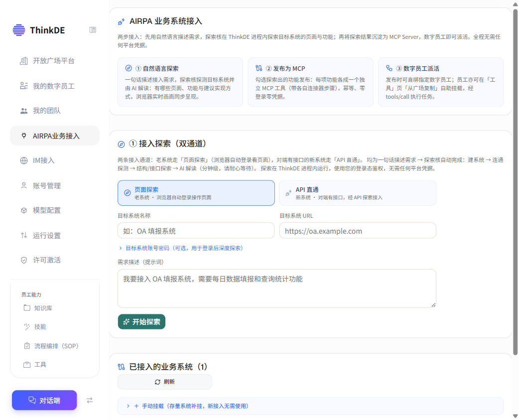Click the 知识库 folder icon

click(27, 308)
